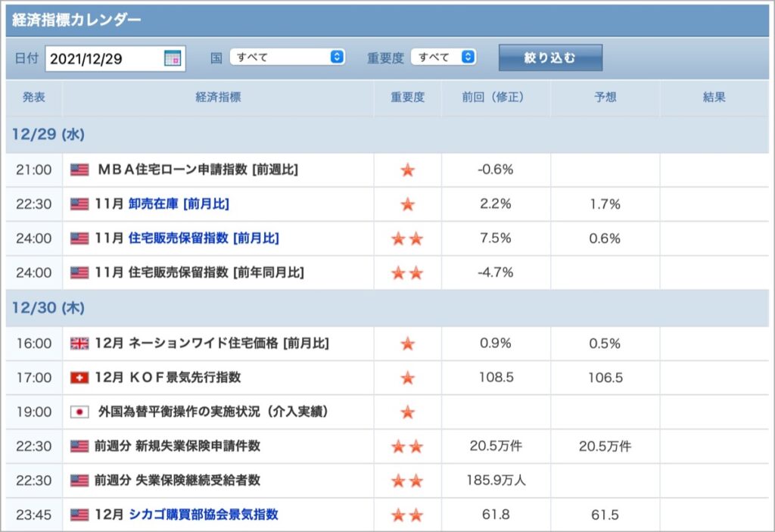Click the previous value 7.5%
Screen dimensions: 775x532
(495, 238)
